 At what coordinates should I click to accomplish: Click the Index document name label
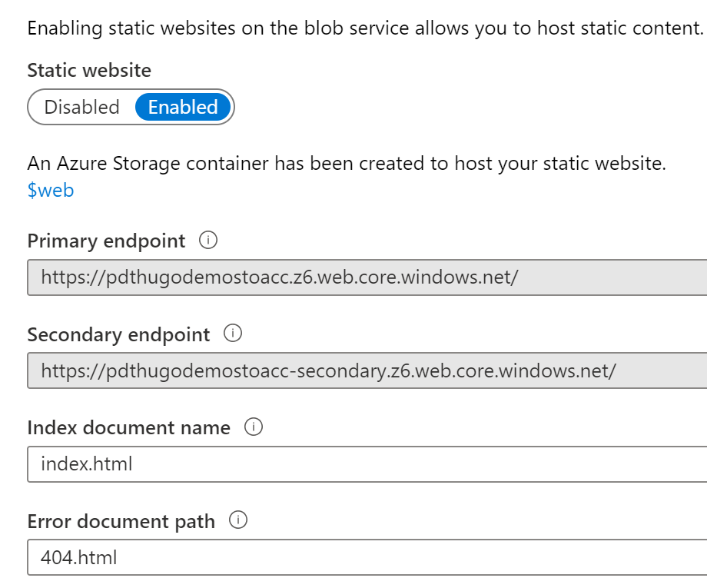pyautogui.click(x=128, y=428)
